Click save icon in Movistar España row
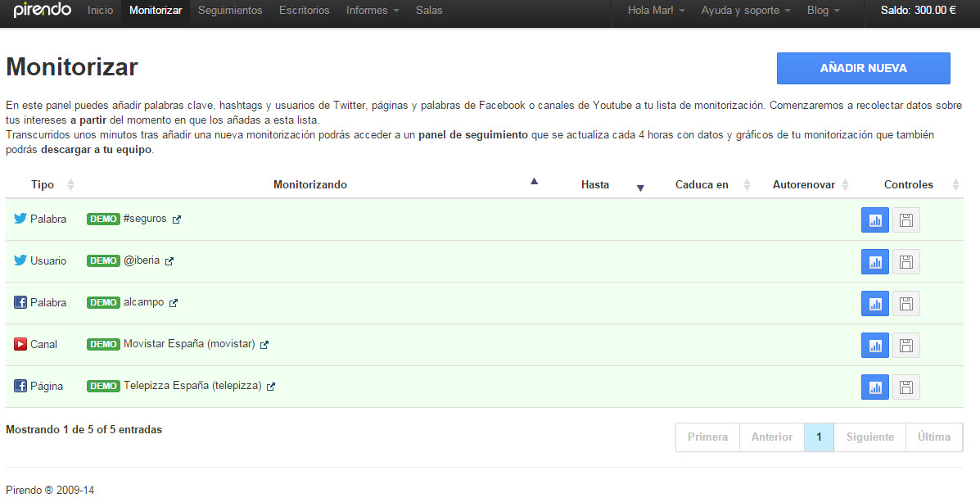This screenshot has height=498, width=980. (x=905, y=345)
